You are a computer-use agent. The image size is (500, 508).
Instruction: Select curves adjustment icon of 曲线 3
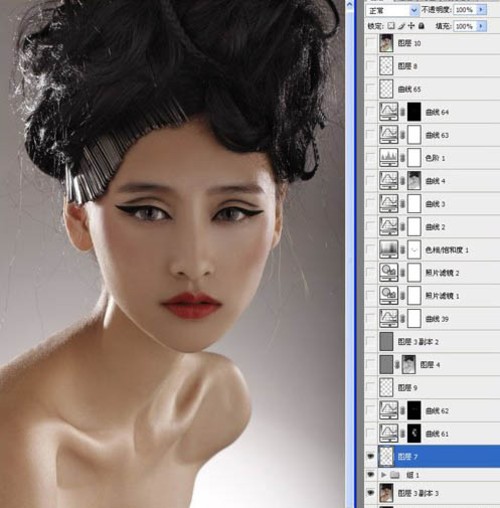389,204
